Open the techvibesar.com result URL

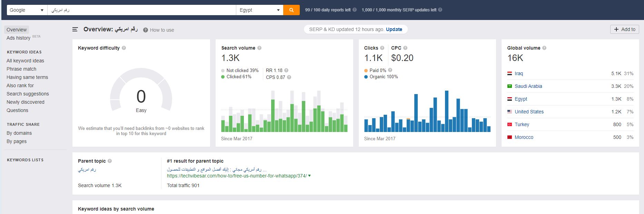(x=237, y=176)
